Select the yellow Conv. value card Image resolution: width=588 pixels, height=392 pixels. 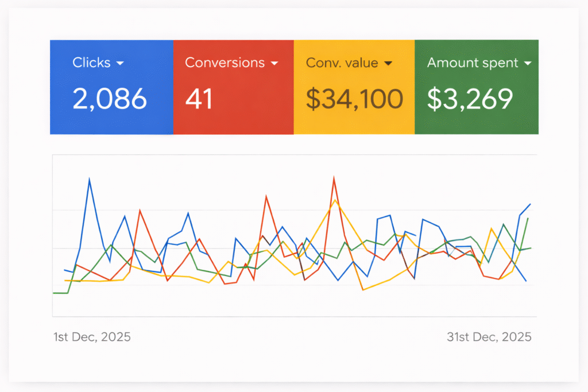click(354, 86)
